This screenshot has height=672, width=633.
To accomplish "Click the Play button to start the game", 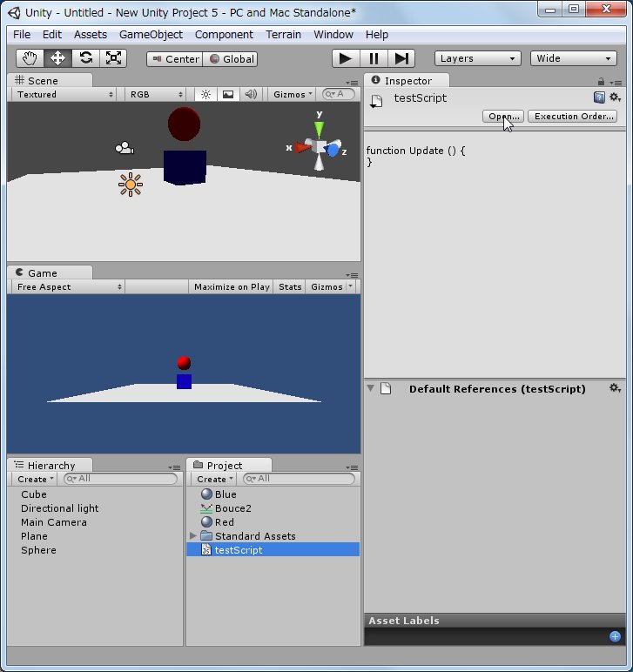I will [346, 58].
